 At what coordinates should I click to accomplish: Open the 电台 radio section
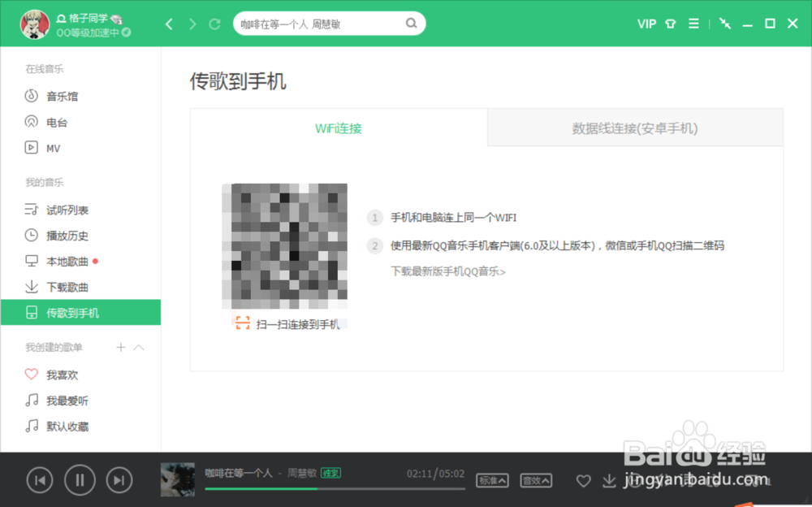pyautogui.click(x=50, y=122)
